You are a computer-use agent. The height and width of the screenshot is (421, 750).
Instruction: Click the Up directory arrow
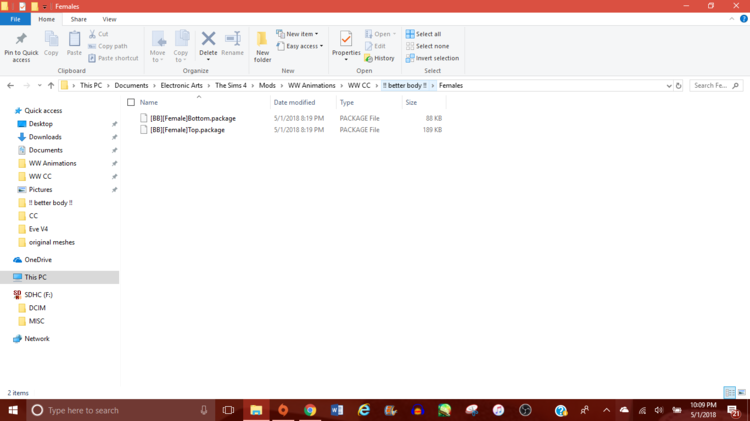51,86
